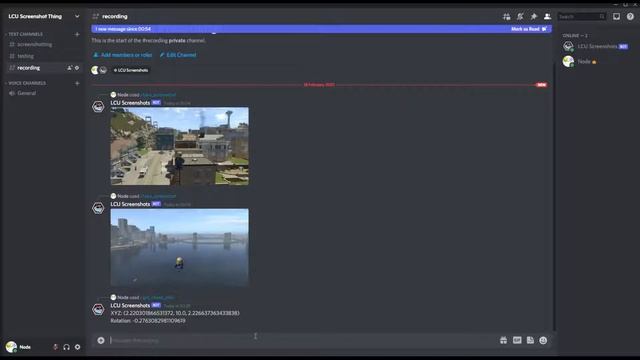The image size is (640, 360).
Task: Create a channel in Voice Channels
Action: [x=77, y=83]
